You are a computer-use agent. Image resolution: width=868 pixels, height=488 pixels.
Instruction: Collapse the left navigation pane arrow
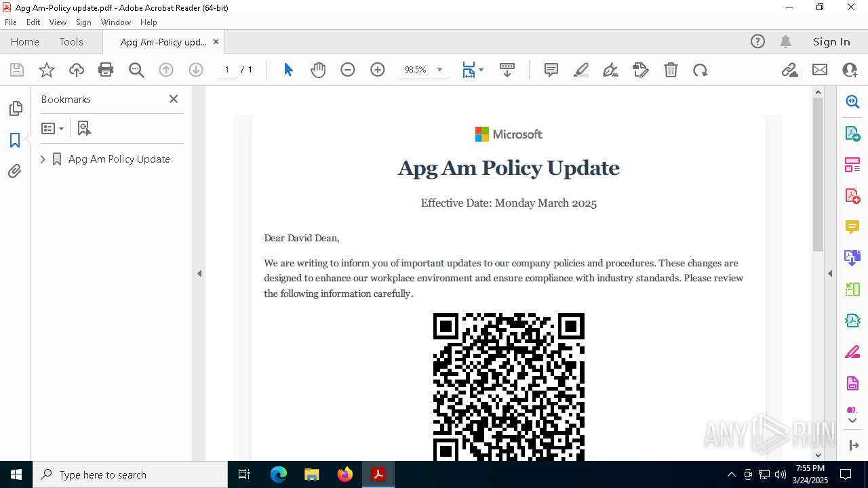click(x=199, y=274)
